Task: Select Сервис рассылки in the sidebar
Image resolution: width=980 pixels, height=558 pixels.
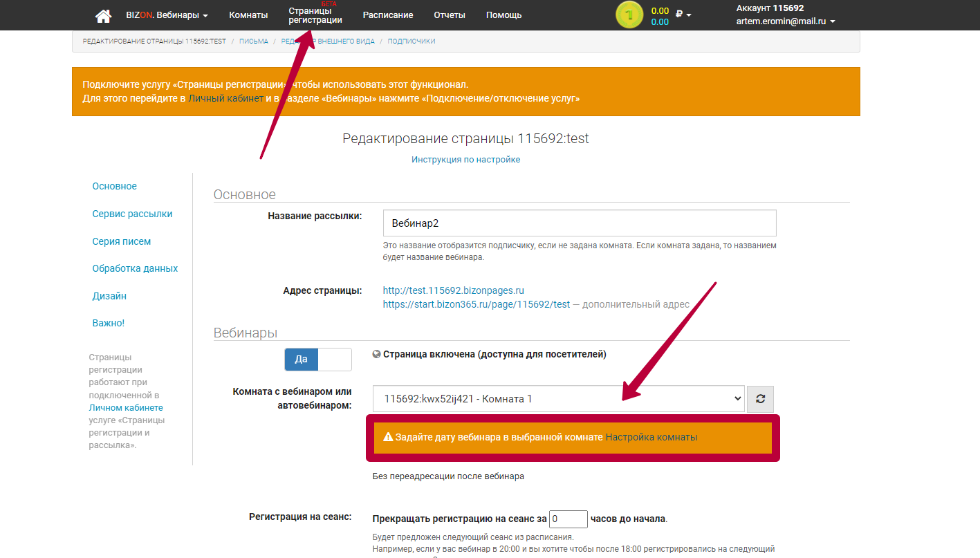Action: 132,214
